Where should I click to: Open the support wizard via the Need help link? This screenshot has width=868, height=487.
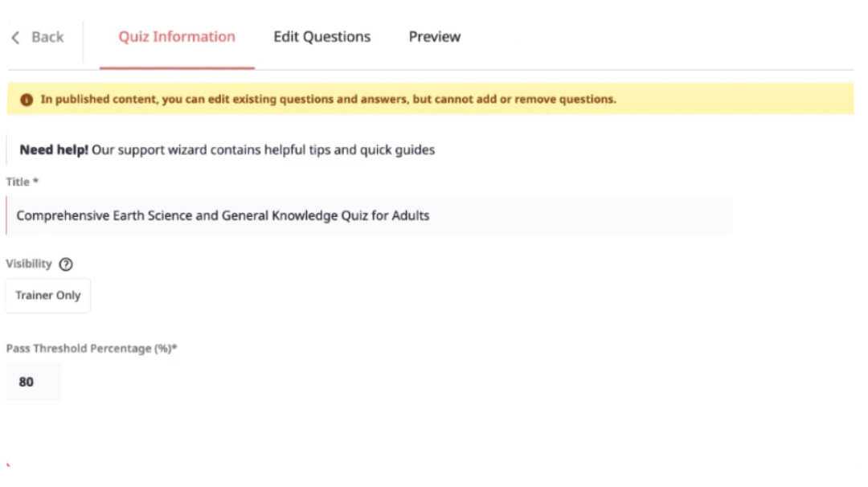coord(227,149)
